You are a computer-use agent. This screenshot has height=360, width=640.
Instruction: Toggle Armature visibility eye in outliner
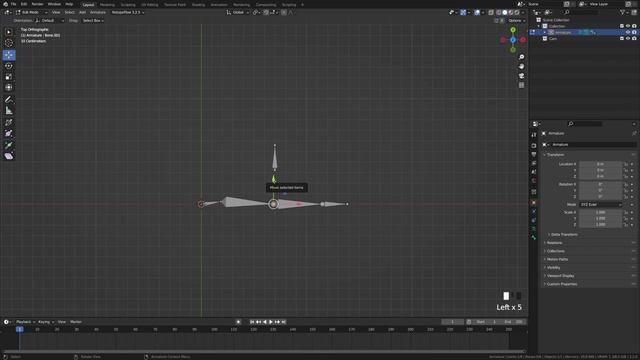(628, 32)
